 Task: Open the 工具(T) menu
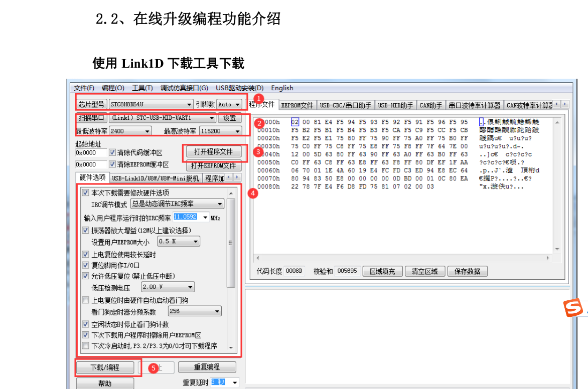tap(142, 88)
